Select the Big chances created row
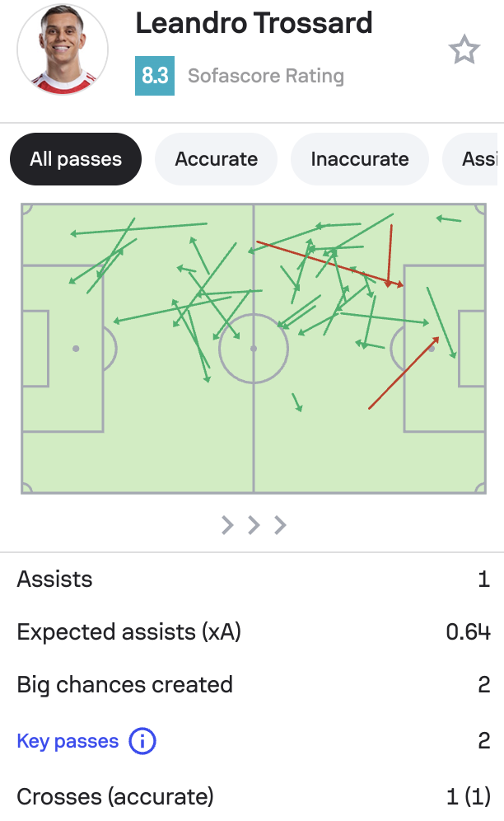 [x=254, y=685]
